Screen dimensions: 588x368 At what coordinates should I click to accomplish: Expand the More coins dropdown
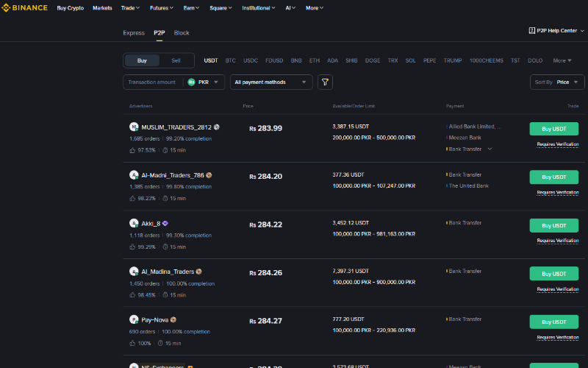pyautogui.click(x=562, y=60)
